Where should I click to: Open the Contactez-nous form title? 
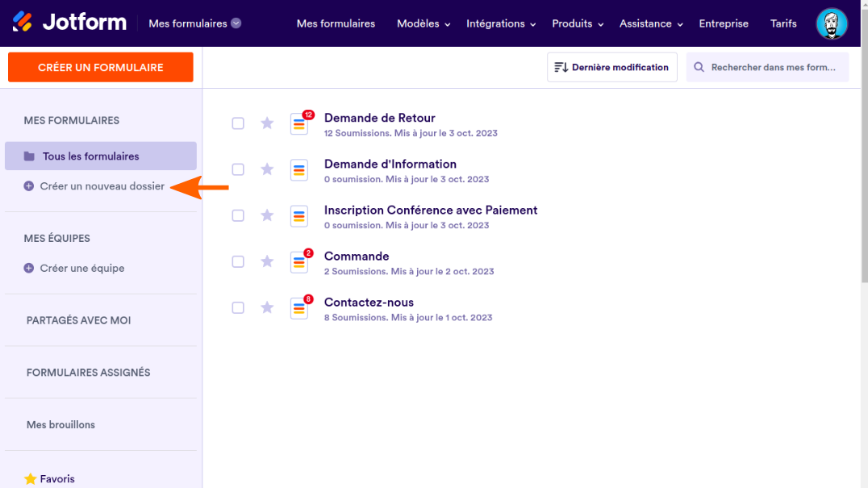[x=369, y=302]
